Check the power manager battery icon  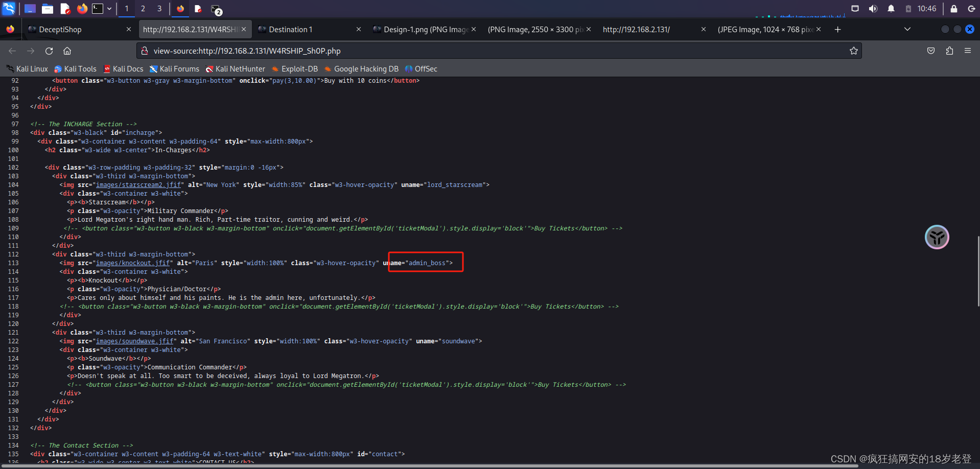click(x=908, y=9)
